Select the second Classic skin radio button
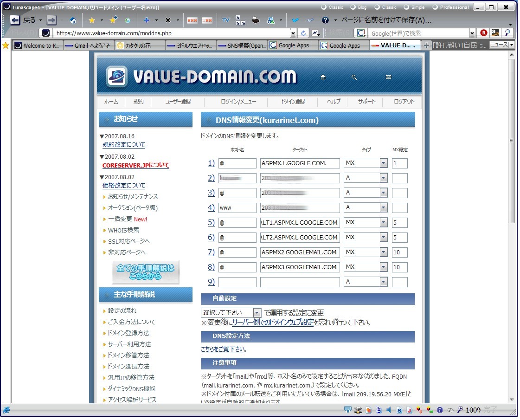Image resolution: width=520 pixels, height=420 pixels. pos(377,7)
